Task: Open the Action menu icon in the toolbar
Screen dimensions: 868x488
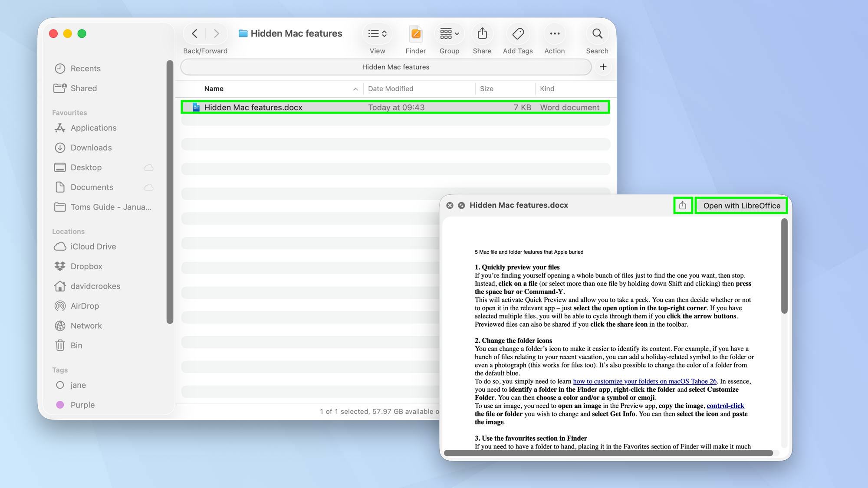Action: pos(554,33)
